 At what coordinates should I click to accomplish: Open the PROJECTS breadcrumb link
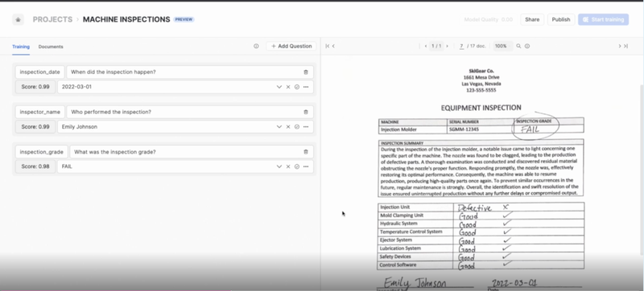[52, 19]
